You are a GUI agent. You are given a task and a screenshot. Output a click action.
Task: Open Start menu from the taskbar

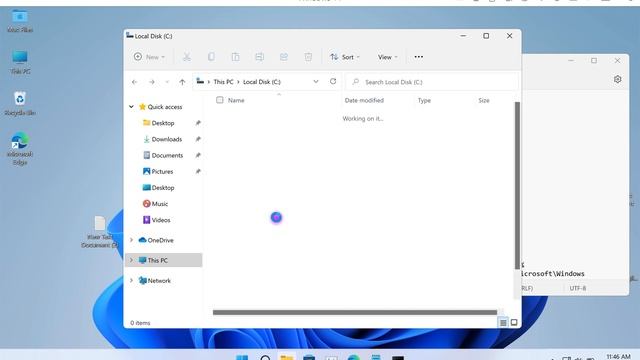click(x=242, y=358)
